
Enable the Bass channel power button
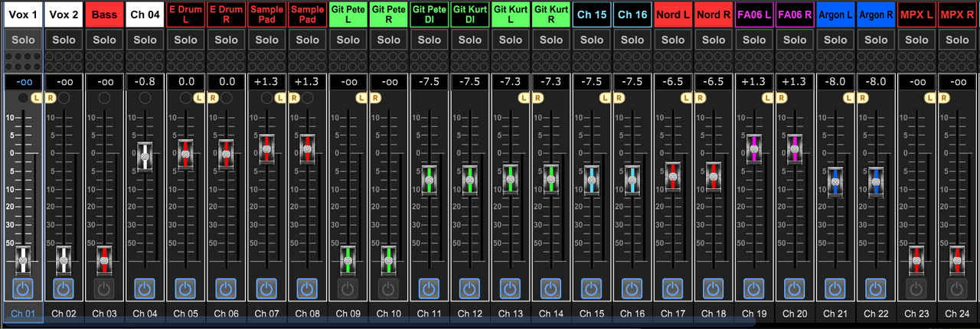104,288
